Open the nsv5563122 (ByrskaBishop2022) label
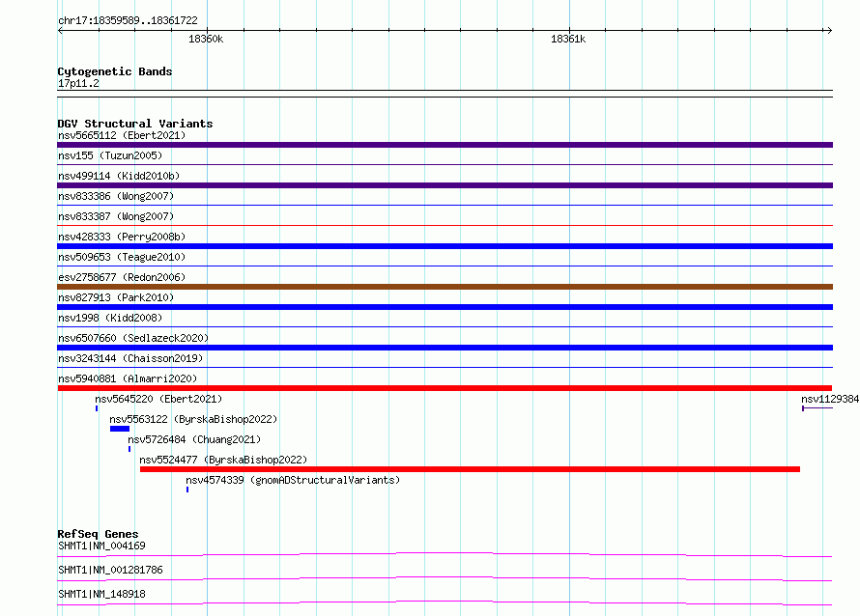The height and width of the screenshot is (616, 860). click(x=193, y=419)
